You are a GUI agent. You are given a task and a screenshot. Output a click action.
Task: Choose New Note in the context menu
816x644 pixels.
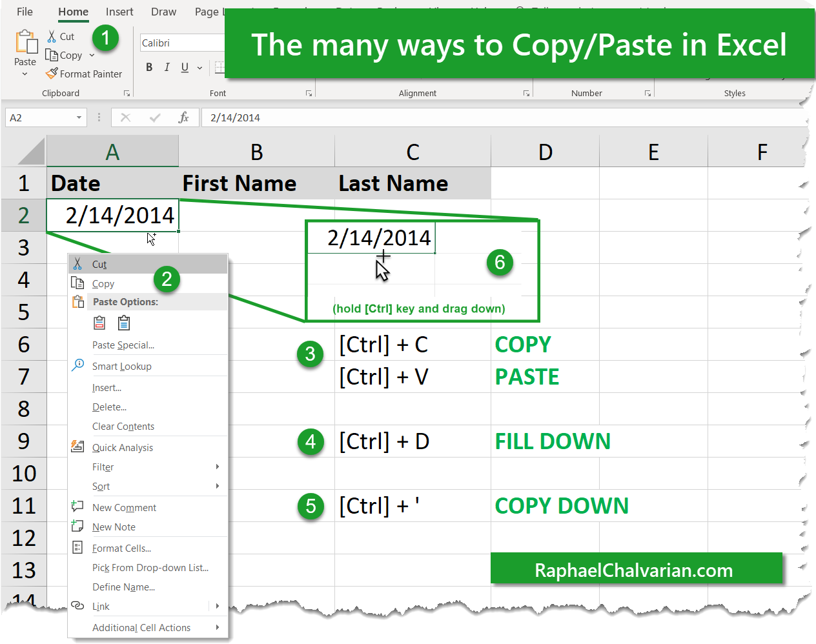tap(148, 527)
